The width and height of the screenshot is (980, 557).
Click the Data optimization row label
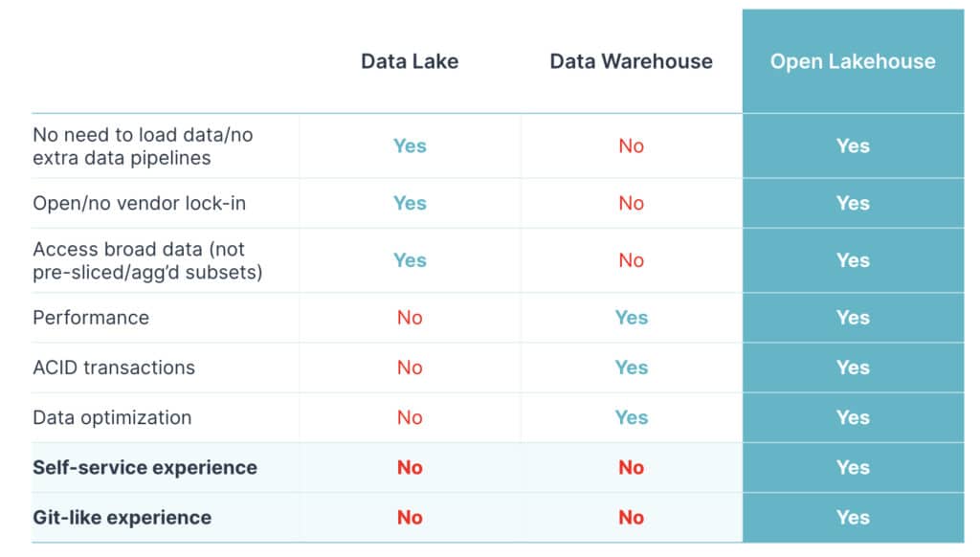point(112,417)
